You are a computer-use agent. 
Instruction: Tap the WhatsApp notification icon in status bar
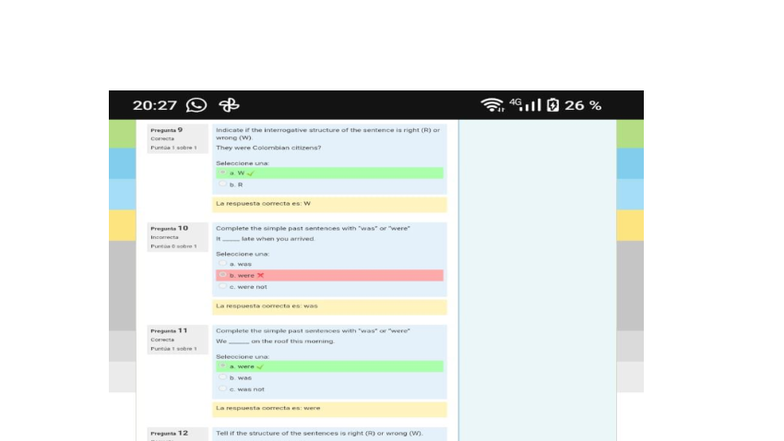coord(197,105)
